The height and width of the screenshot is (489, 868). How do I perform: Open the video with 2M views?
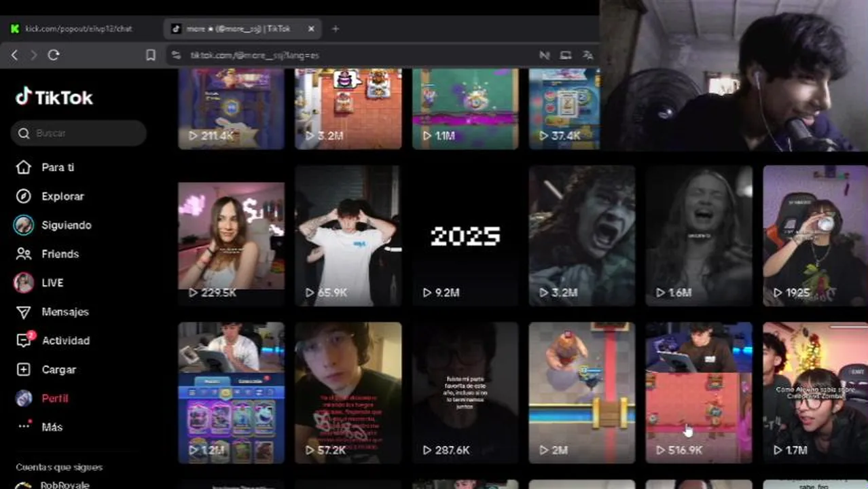coord(582,393)
